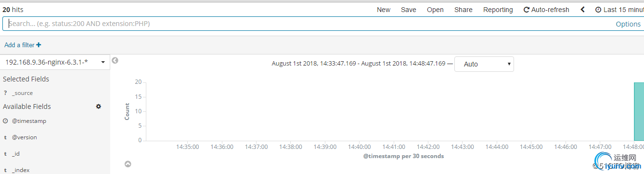
Task: Open the Available Fields settings gear
Action: 99,107
